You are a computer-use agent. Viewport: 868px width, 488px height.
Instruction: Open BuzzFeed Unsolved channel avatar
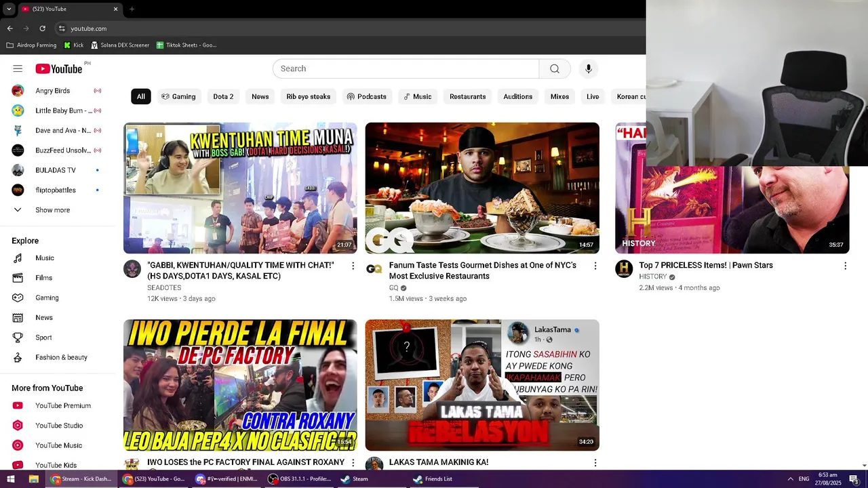18,150
